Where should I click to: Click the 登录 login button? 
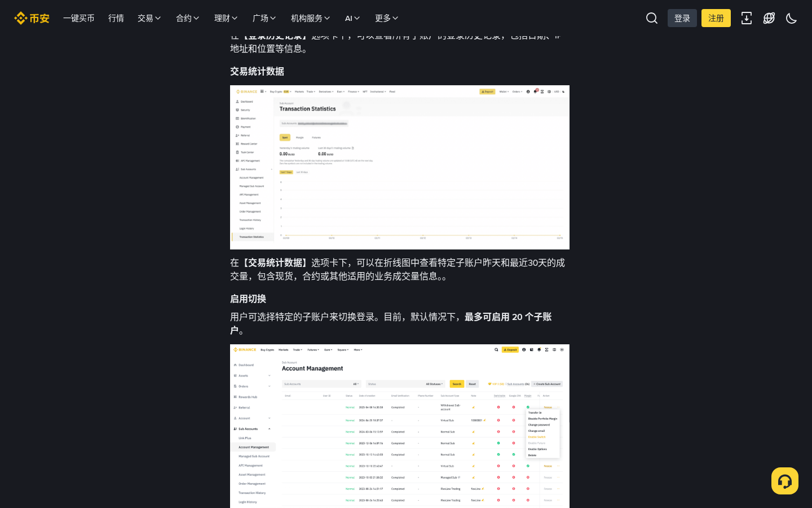pyautogui.click(x=682, y=18)
